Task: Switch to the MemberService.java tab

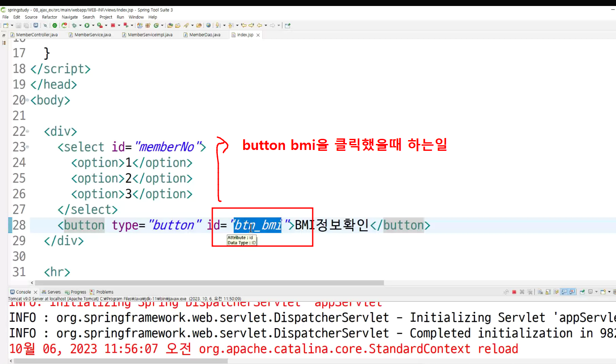Action: click(90, 35)
